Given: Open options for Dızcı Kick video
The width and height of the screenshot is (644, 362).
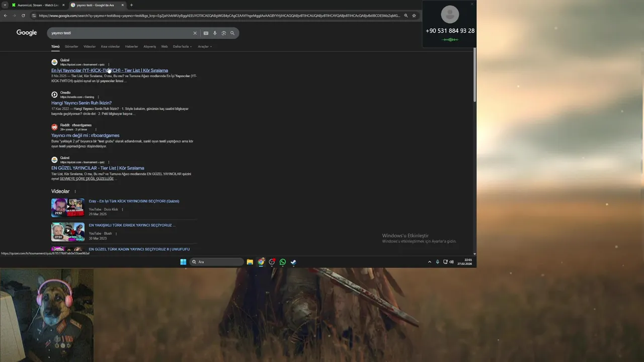Looking at the screenshot, I should 122,209.
